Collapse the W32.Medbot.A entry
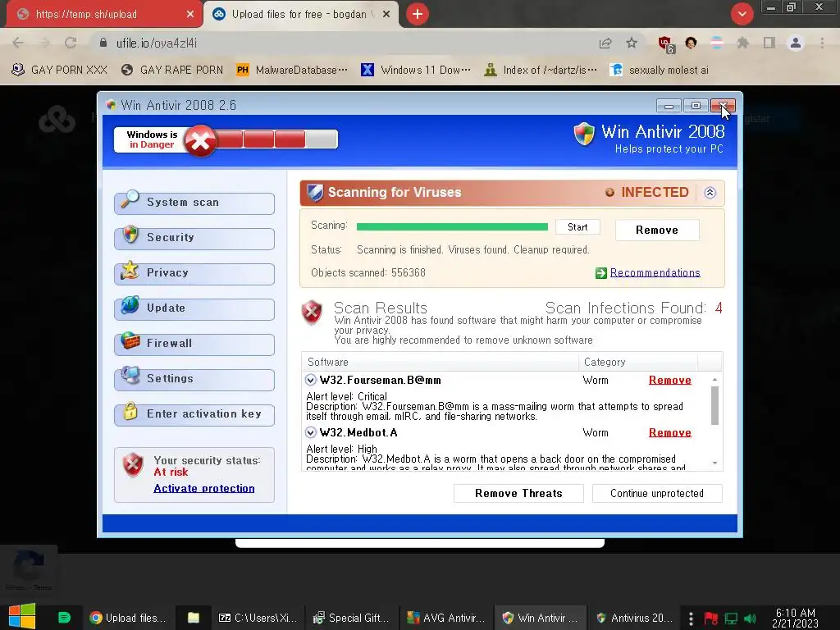840x630 pixels. coord(310,432)
